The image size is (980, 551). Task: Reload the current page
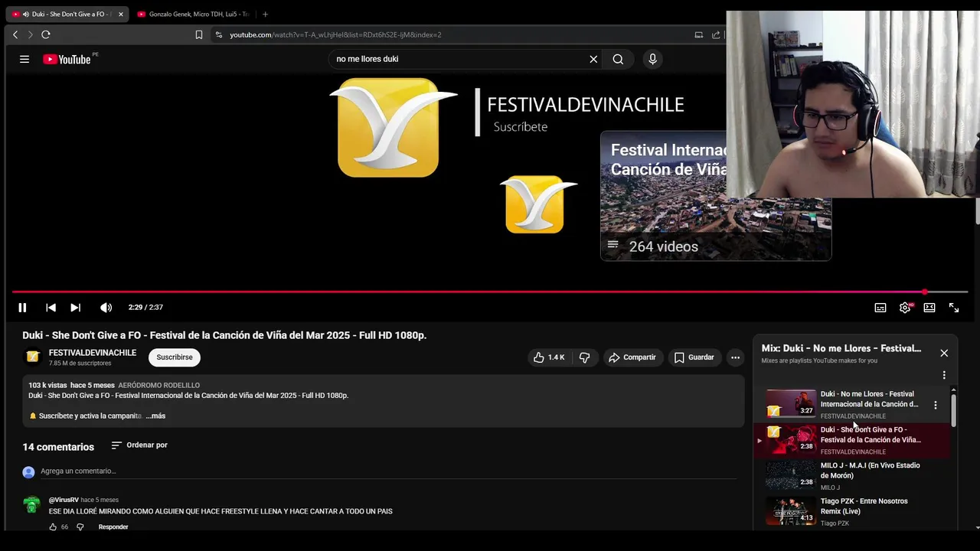pos(46,34)
